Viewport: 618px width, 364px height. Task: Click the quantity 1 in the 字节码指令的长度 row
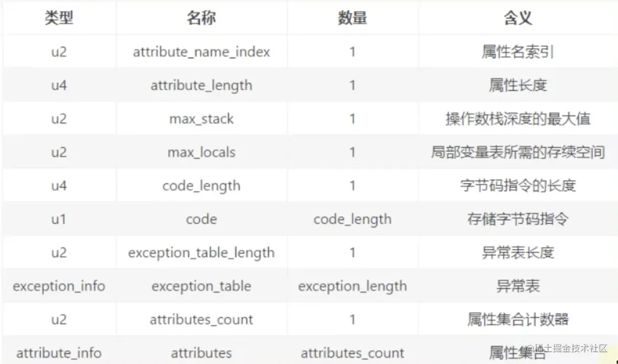[352, 186]
